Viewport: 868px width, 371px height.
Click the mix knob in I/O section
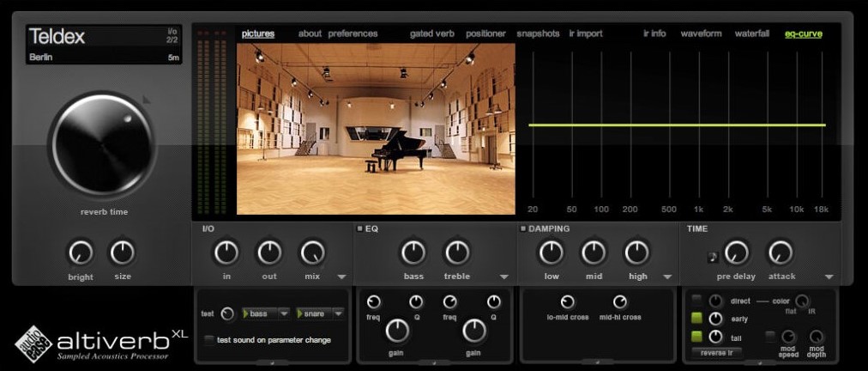311,252
